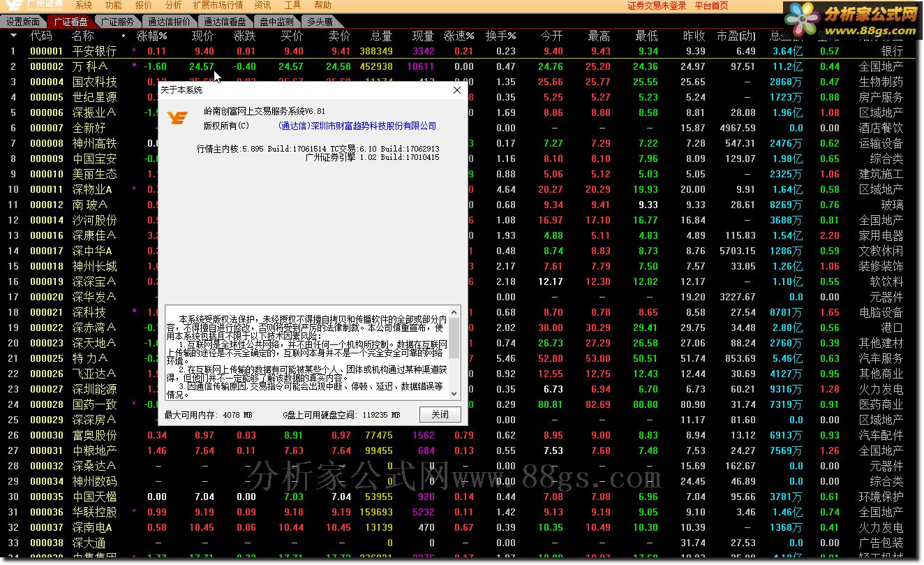
Task: Open the 深圳市财富趋势科技股份有限公司 link in the dialog
Action: coord(357,126)
